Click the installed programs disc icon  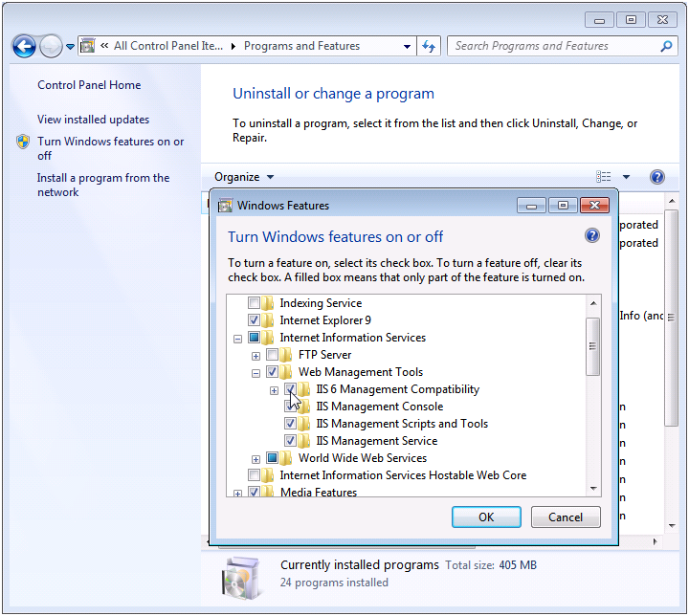(x=240, y=574)
